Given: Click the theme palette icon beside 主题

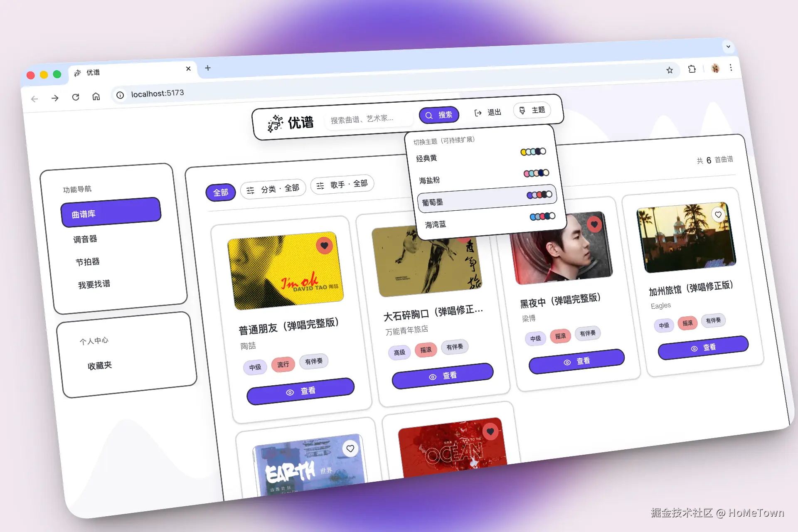Looking at the screenshot, I should [522, 111].
